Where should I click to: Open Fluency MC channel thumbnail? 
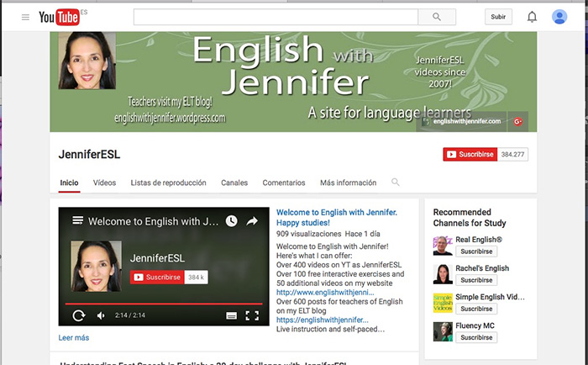443,331
